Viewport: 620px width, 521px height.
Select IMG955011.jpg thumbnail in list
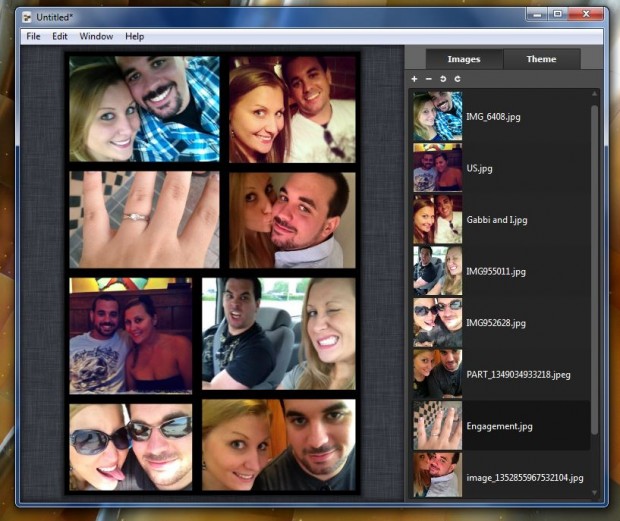tap(437, 271)
